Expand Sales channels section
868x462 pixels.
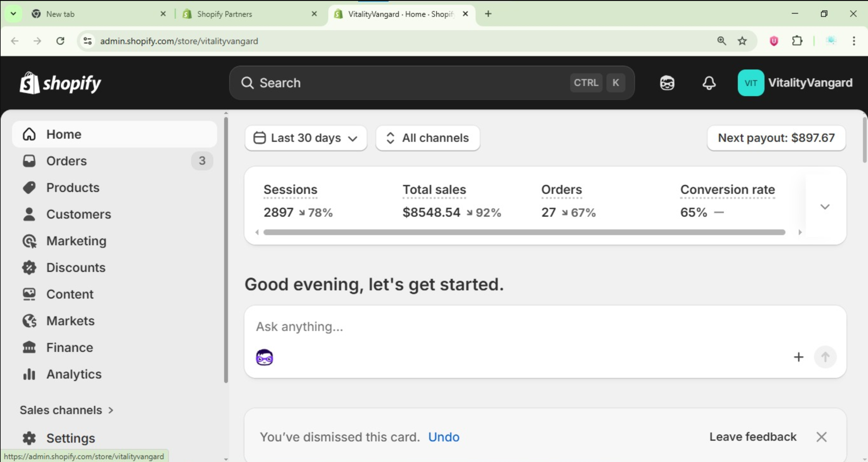67,410
